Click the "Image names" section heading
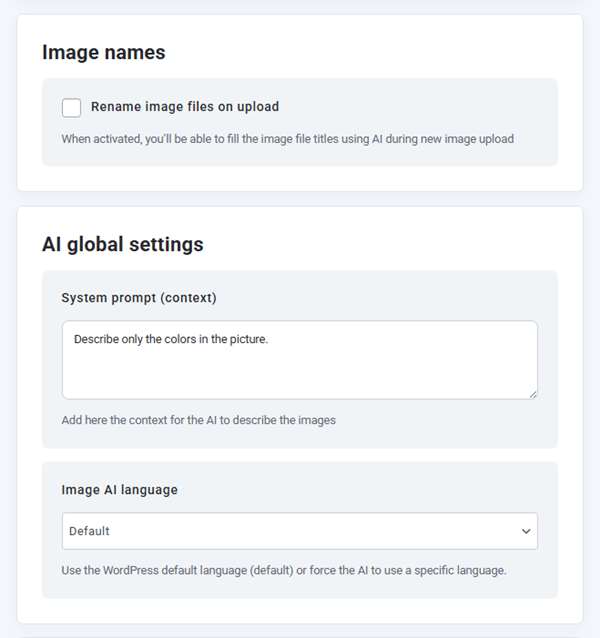Screen dimensions: 600x638 [104, 52]
